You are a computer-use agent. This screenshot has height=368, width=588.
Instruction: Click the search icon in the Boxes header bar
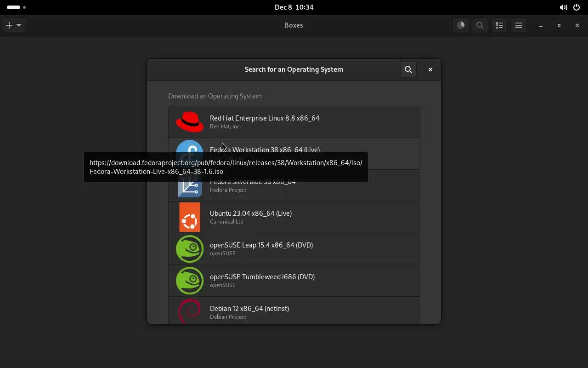[x=480, y=25]
